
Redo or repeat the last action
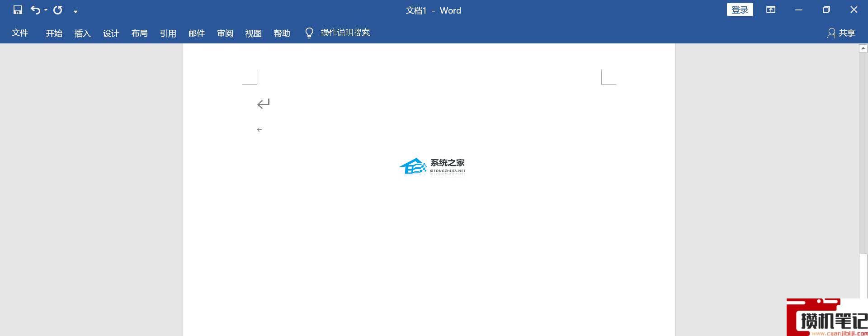58,10
